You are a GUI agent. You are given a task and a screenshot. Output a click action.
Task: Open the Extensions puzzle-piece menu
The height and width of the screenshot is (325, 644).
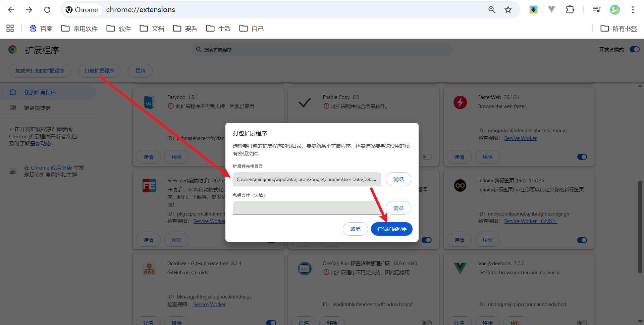(x=570, y=10)
